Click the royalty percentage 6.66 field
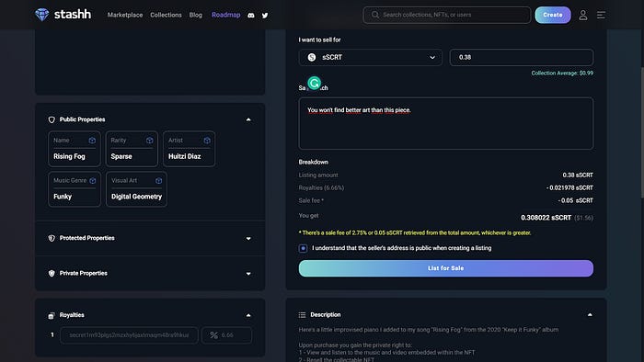The height and width of the screenshot is (362, 644). (x=226, y=335)
